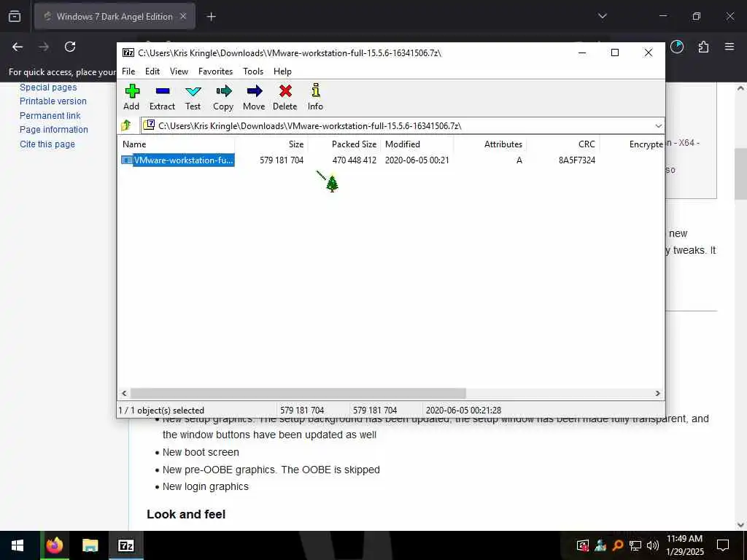Viewport: 747px width, 560px height.
Task: Open the notification center icon
Action: tap(723, 545)
